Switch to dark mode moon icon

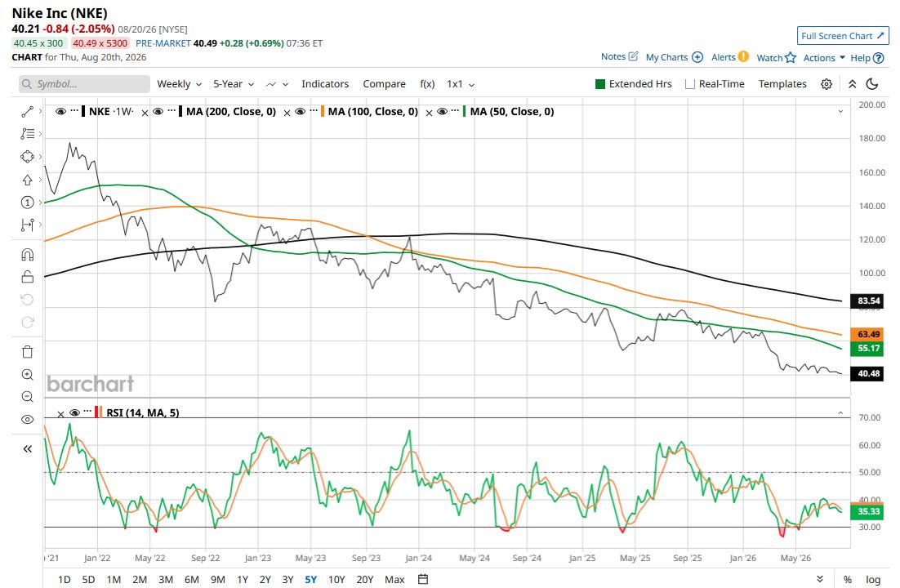tap(872, 84)
